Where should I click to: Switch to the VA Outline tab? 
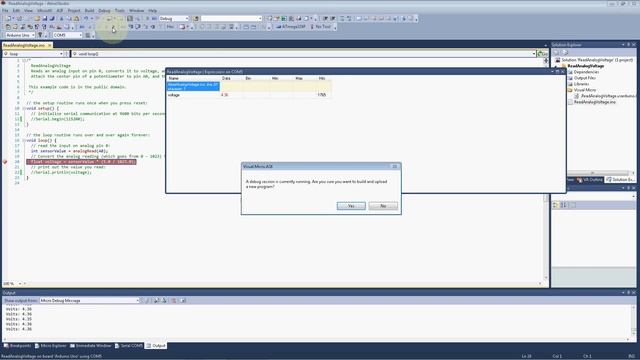click(x=590, y=180)
